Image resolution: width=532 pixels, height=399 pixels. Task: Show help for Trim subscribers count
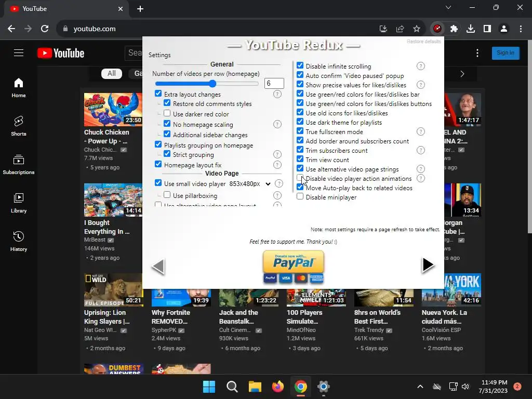421,150
